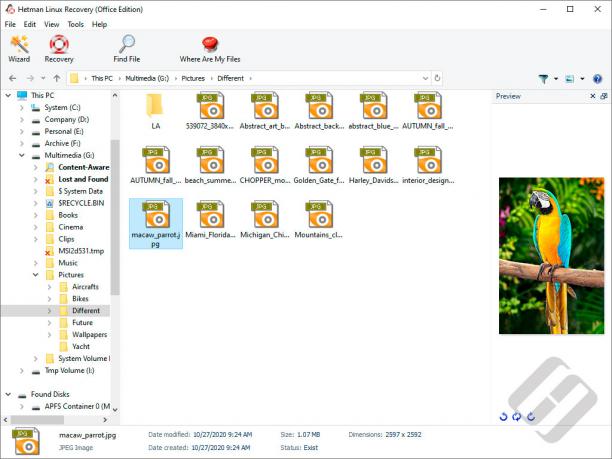Select Mountains_cl... JPG file
Viewport: 612px width, 459px height.
pos(319,220)
